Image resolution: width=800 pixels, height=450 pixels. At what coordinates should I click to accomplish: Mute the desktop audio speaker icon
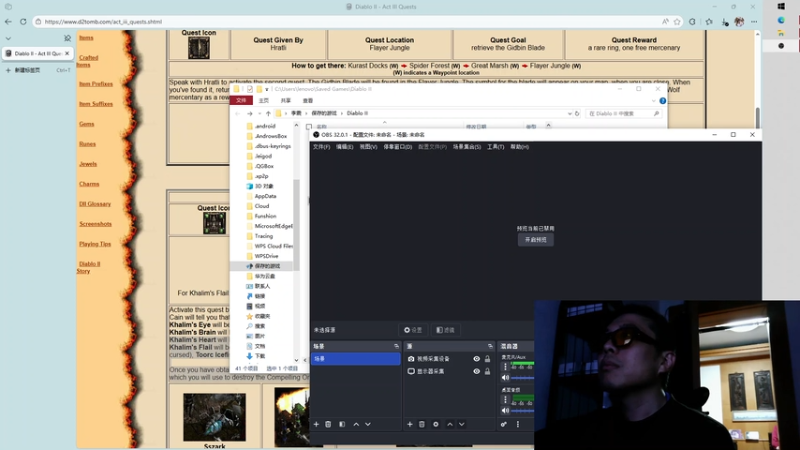pyautogui.click(x=505, y=410)
